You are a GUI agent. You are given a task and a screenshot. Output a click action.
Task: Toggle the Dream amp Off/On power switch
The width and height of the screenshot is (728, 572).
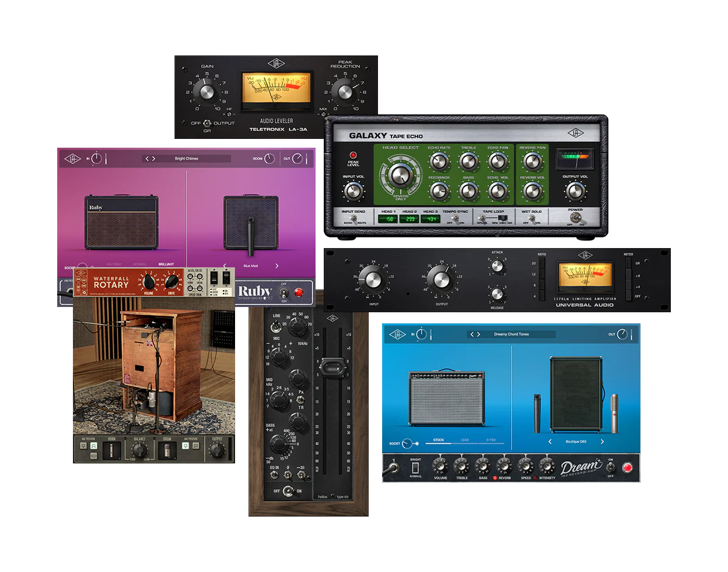click(610, 468)
